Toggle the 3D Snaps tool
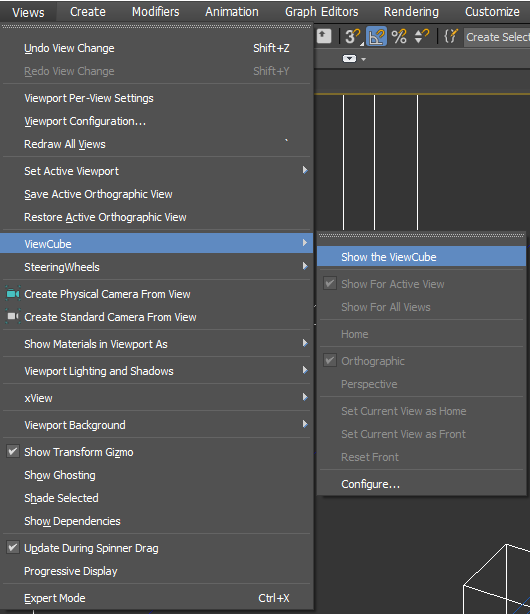This screenshot has height=614, width=530. click(353, 37)
